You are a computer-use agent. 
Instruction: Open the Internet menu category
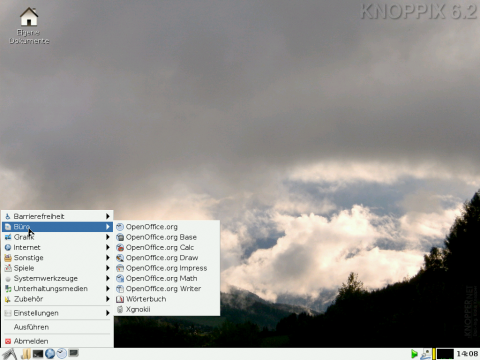tap(57, 247)
